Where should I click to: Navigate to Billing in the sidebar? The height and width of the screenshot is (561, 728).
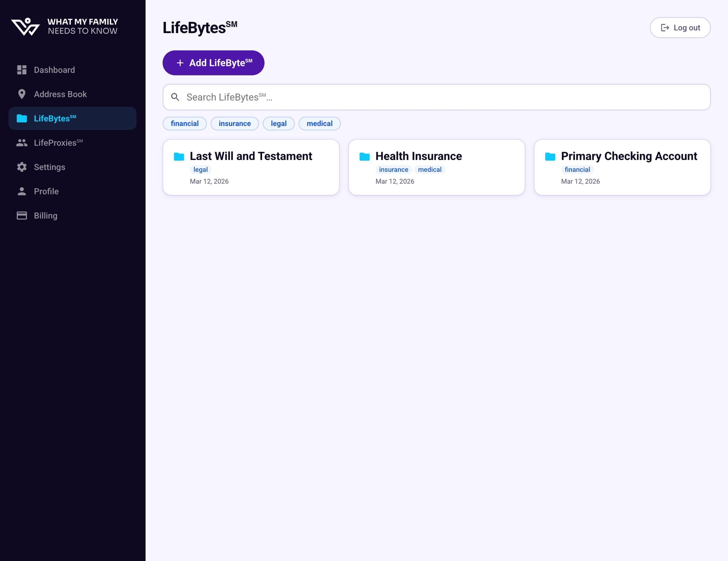[x=45, y=215]
